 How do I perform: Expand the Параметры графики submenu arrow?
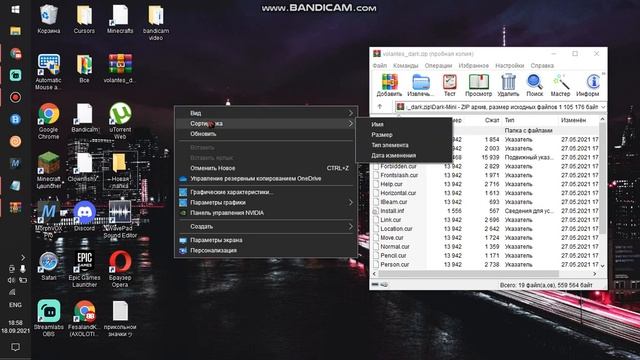point(350,202)
